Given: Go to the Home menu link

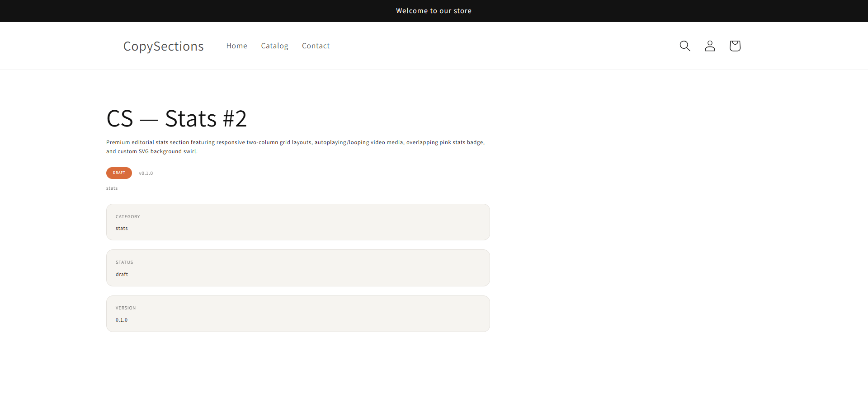Looking at the screenshot, I should [x=237, y=46].
